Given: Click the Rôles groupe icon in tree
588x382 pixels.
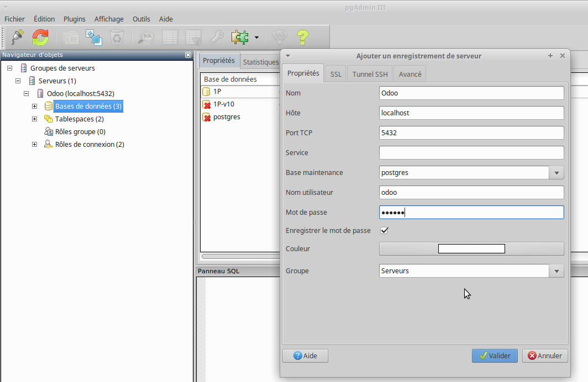Looking at the screenshot, I should click(49, 132).
